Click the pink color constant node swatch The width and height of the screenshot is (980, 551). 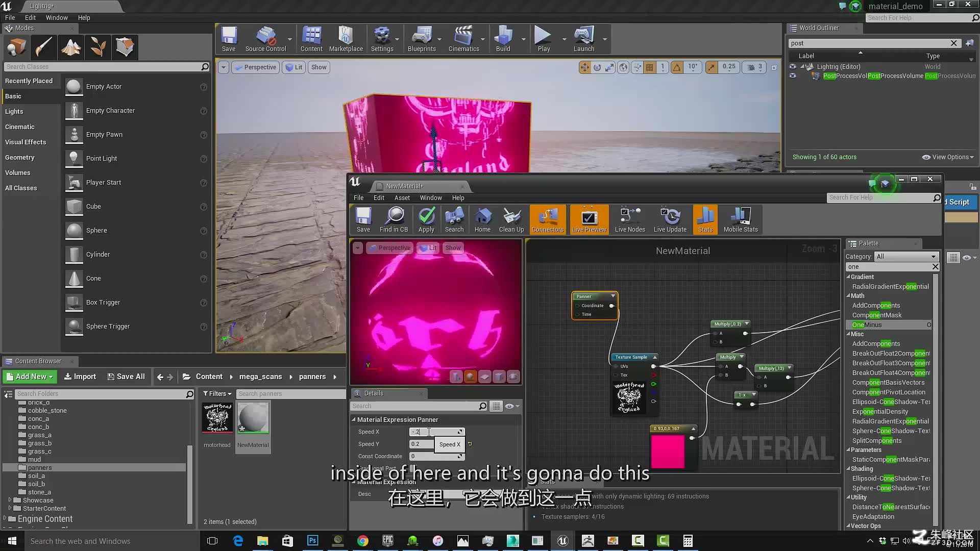point(668,452)
